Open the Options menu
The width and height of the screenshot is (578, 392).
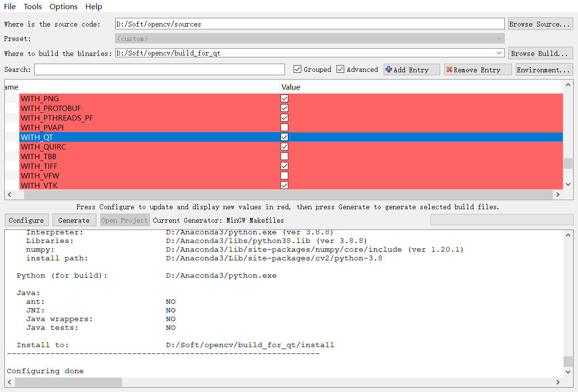[63, 6]
